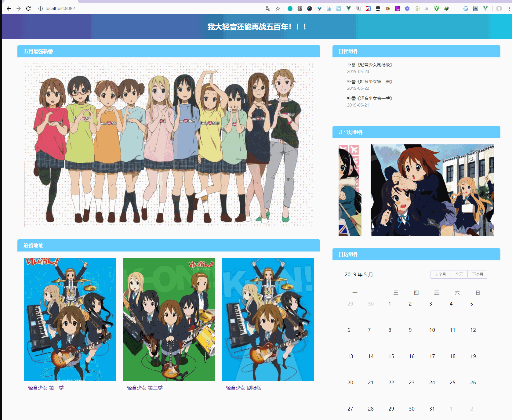Open the green shield T extension
The height and width of the screenshot is (420, 512).
437,9
